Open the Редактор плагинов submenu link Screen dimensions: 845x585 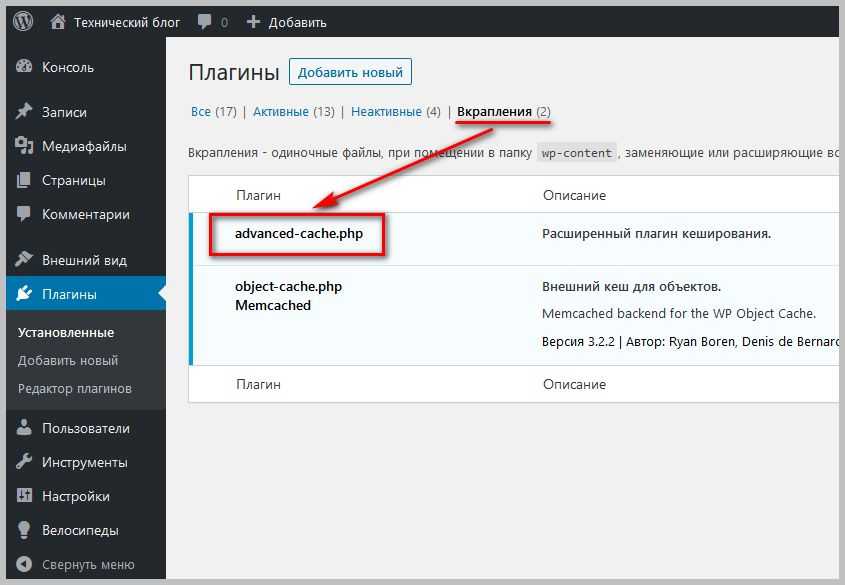click(x=75, y=389)
